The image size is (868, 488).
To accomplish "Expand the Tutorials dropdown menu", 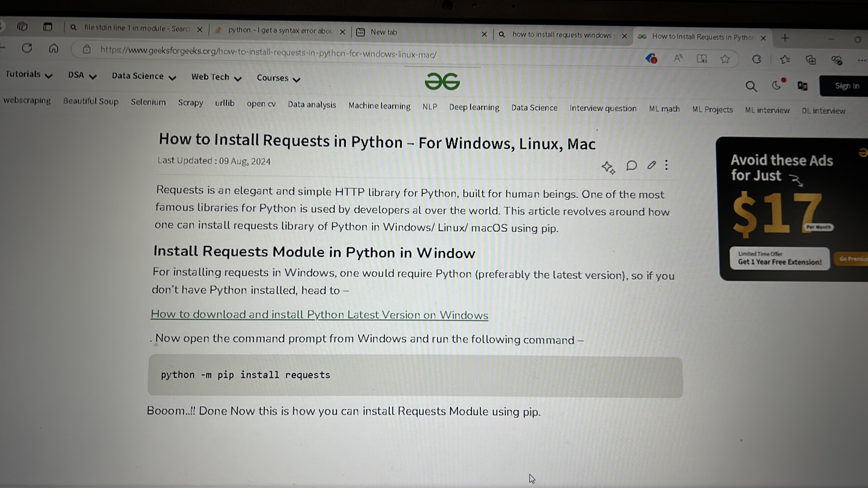I will point(29,75).
